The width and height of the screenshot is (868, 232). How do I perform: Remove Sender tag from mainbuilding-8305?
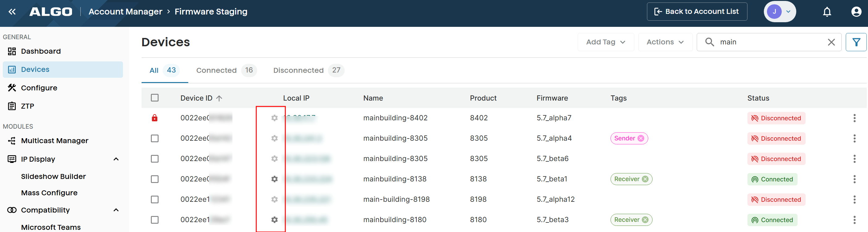[640, 138]
